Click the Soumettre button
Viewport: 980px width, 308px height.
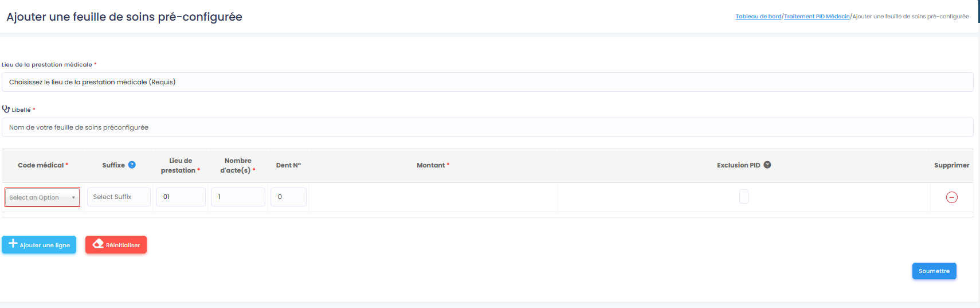934,271
